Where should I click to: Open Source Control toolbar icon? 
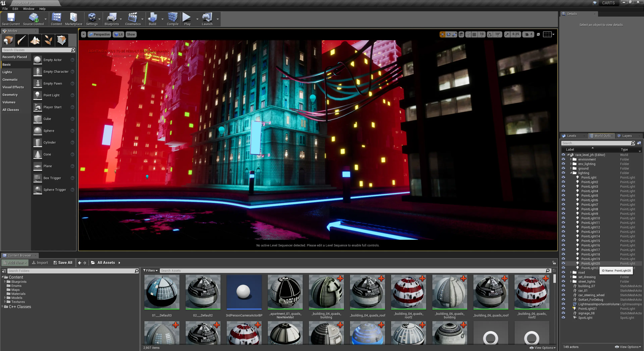(33, 17)
